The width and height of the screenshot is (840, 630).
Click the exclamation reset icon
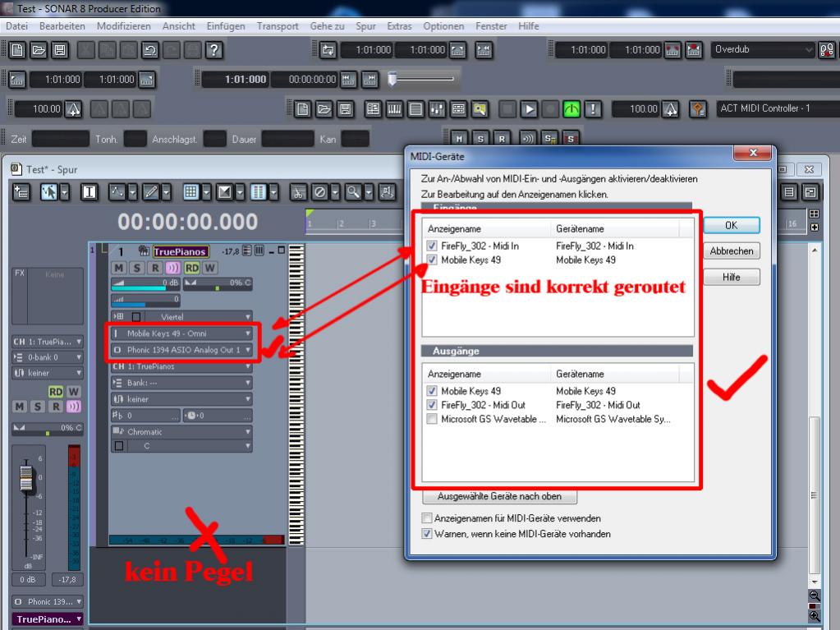click(593, 109)
